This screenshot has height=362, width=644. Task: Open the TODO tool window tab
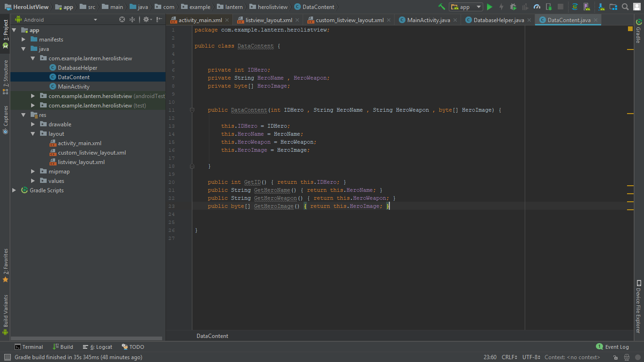(x=133, y=347)
